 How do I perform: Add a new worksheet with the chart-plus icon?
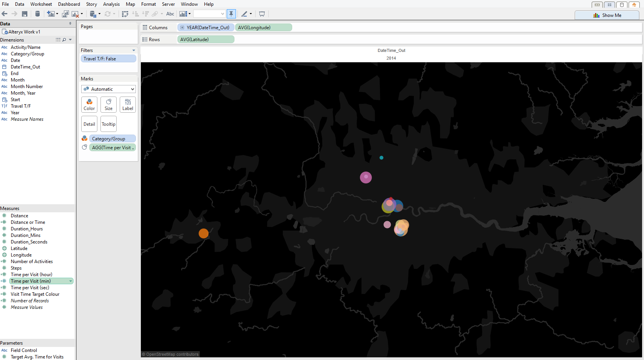point(50,14)
